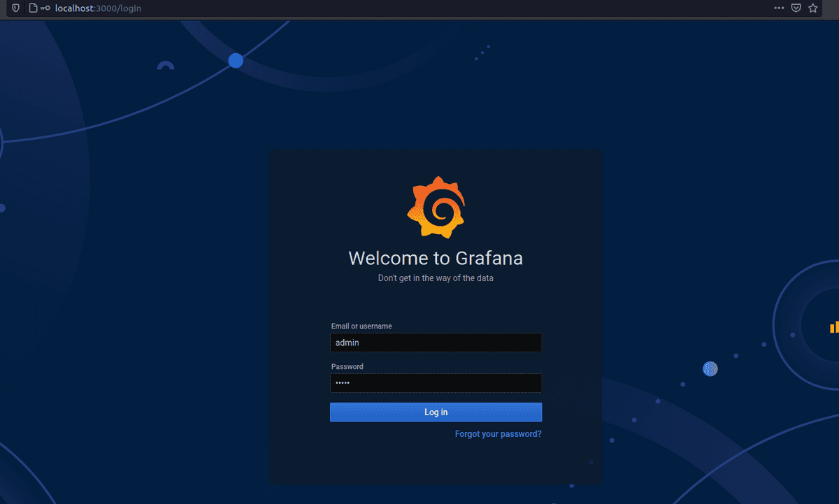This screenshot has height=504, width=839.
Task: Click the tracking protection shield icon
Action: click(15, 8)
